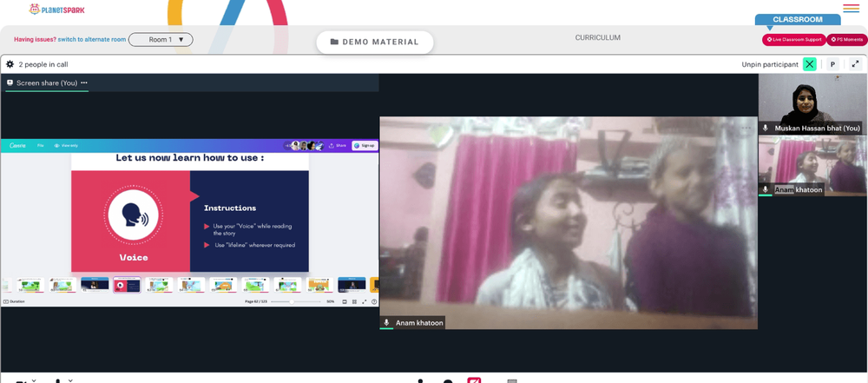Click the PlanetSpark logo
868x383 pixels.
click(x=57, y=10)
